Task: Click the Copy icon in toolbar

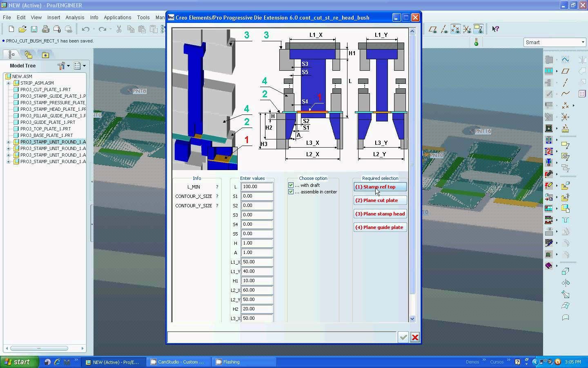Action: click(x=131, y=29)
